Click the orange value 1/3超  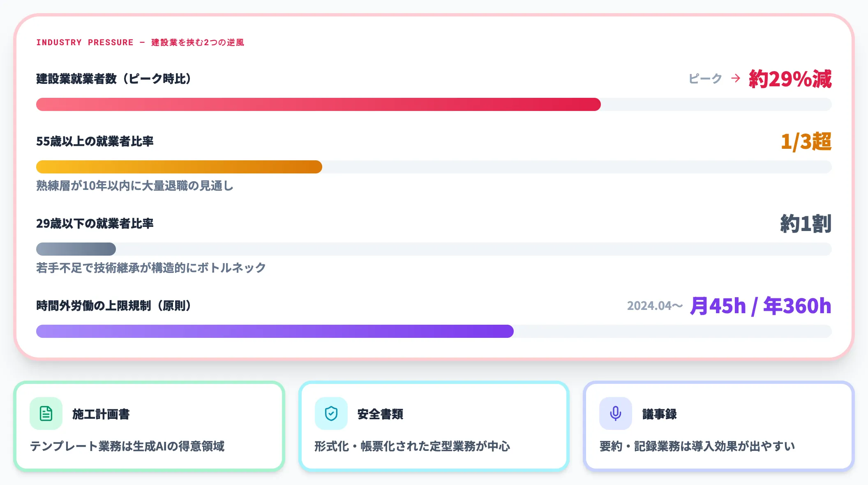(x=806, y=141)
